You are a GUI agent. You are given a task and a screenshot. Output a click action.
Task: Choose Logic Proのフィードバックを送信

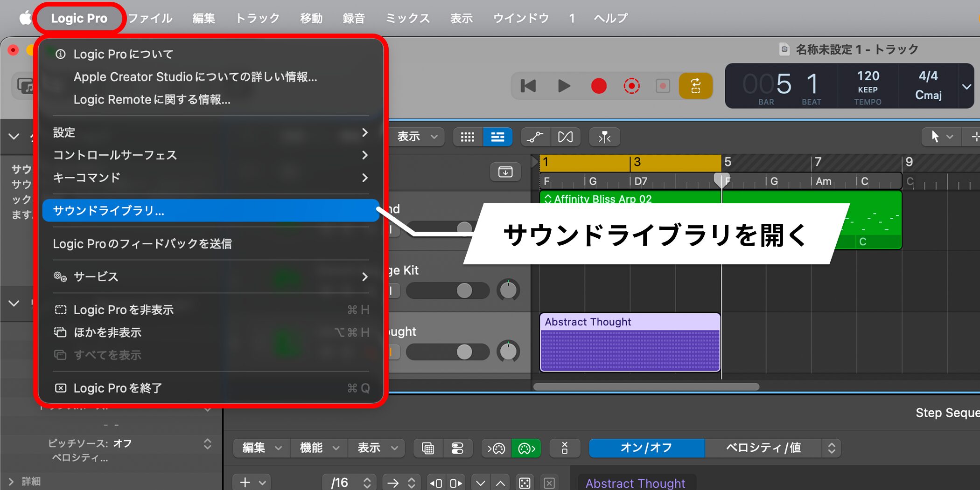[210, 244]
